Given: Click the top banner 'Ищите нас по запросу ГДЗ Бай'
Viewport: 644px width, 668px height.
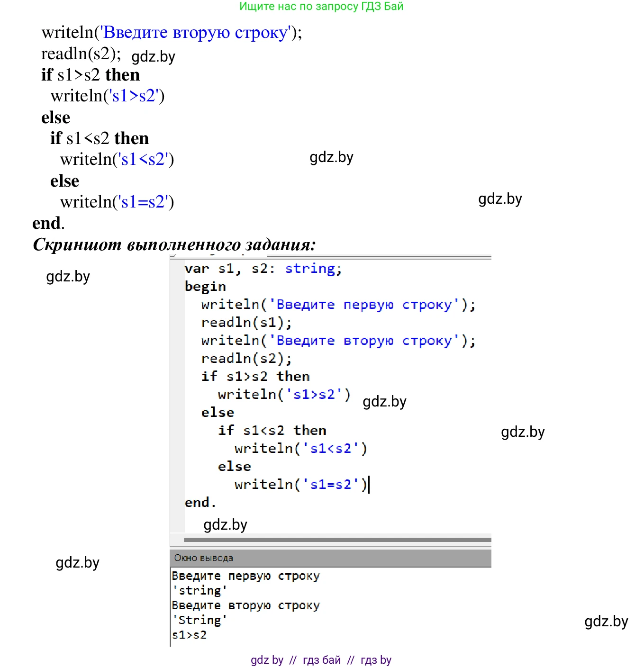Looking at the screenshot, I should point(321,7).
